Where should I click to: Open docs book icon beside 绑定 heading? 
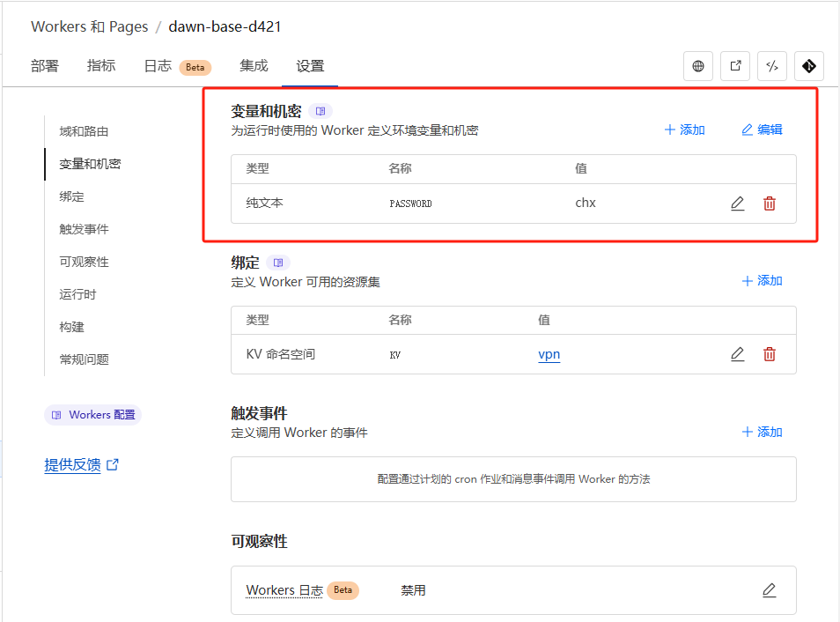278,263
